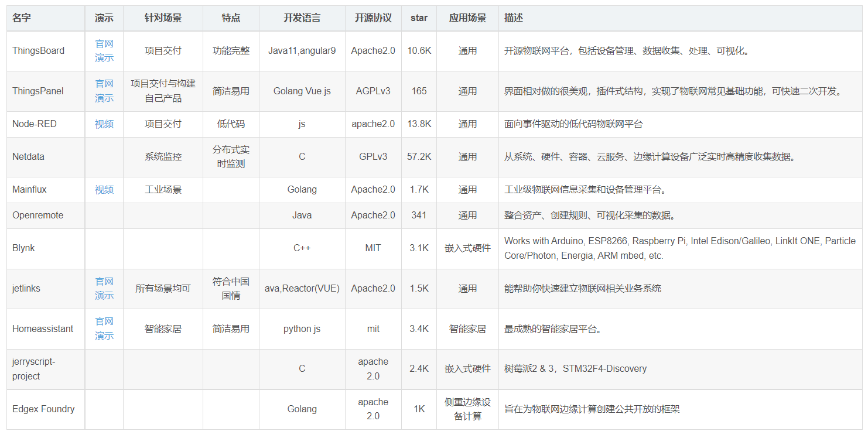Screen dimensions: 868x438
Task: Click the 分布式实时监测 feature cell
Action: pyautogui.click(x=231, y=157)
